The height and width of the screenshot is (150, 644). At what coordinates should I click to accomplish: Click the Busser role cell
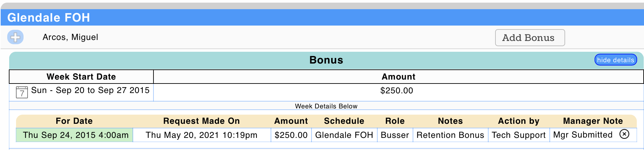coord(395,135)
